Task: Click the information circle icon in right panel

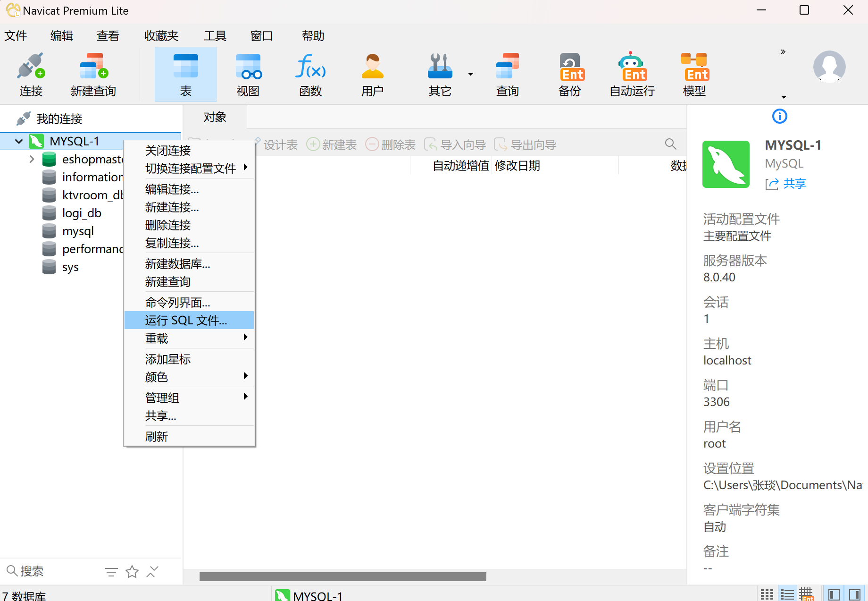Action: pyautogui.click(x=779, y=116)
